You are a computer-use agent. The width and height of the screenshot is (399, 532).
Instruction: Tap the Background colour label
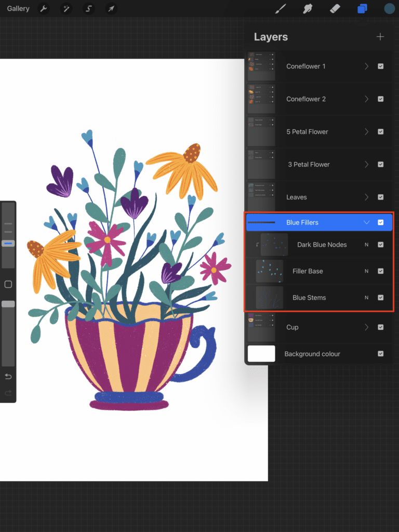312,353
